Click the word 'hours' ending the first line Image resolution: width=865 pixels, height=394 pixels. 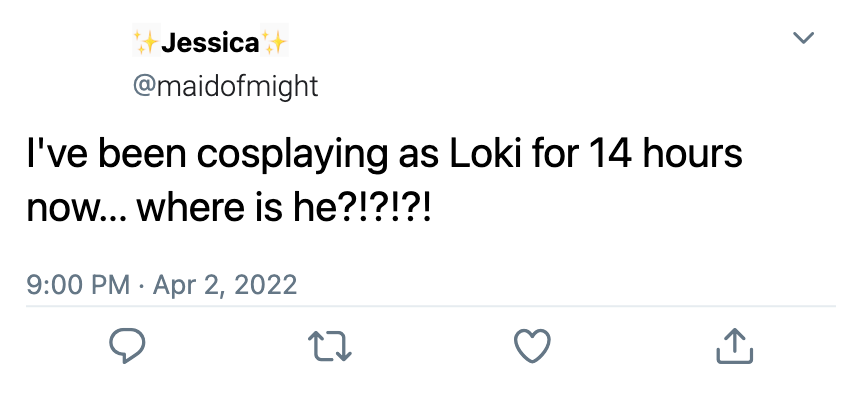click(692, 154)
